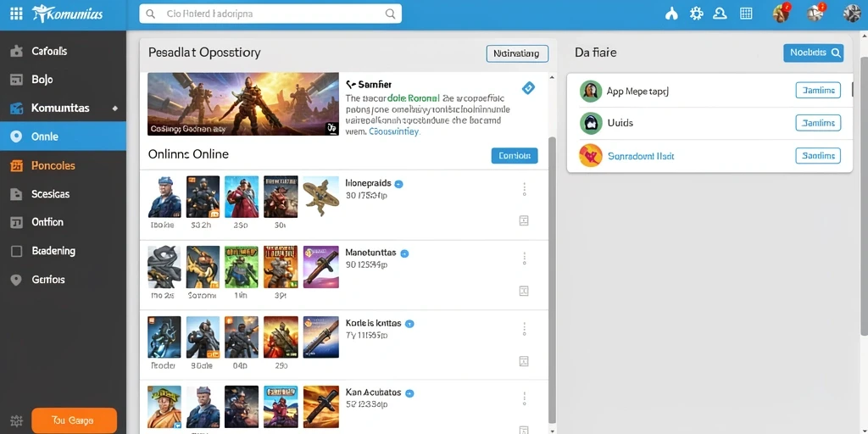The height and width of the screenshot is (434, 868).
Task: Expand the Komunitas sidebar diamond indicator
Action: (x=115, y=108)
